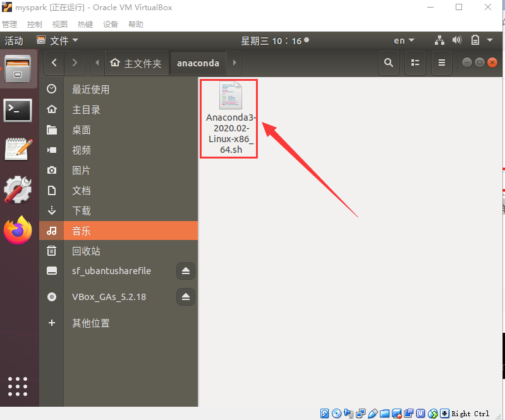Click Right Ctrl host key indicator
This screenshot has height=420, width=505.
[x=470, y=414]
